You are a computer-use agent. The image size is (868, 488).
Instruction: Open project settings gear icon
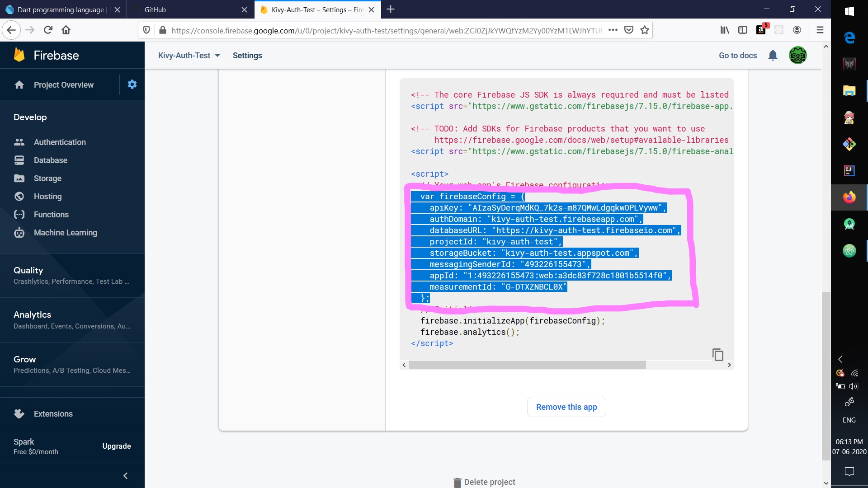pyautogui.click(x=132, y=84)
